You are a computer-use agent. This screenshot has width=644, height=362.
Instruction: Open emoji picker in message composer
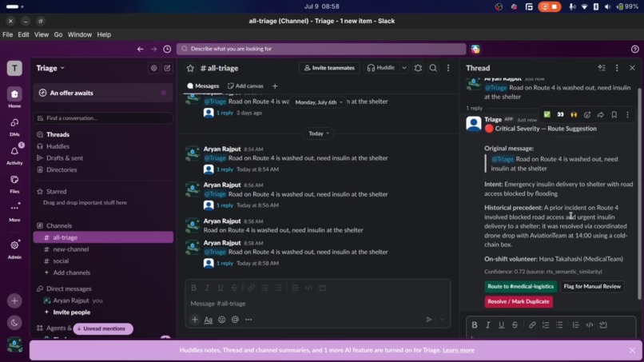tap(222, 320)
